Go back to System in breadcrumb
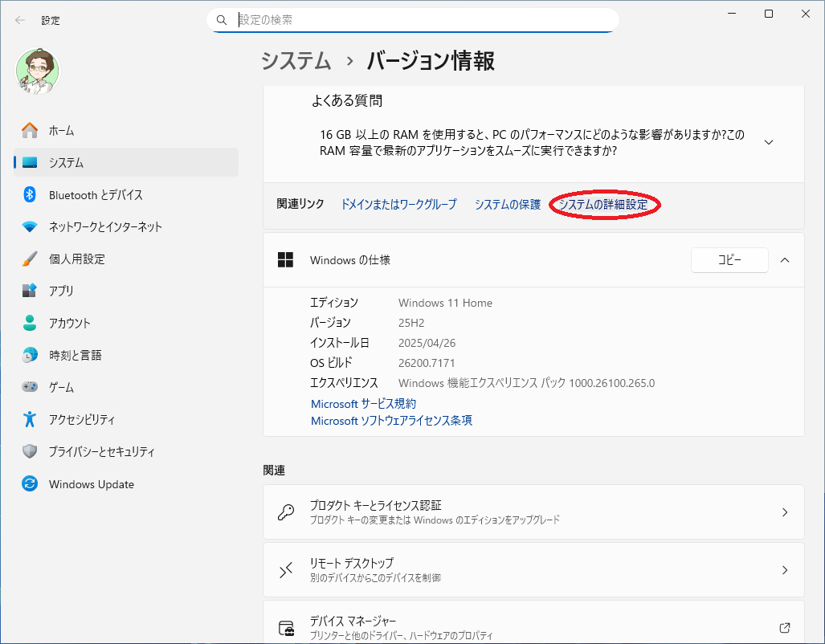825x644 pixels. (x=296, y=61)
